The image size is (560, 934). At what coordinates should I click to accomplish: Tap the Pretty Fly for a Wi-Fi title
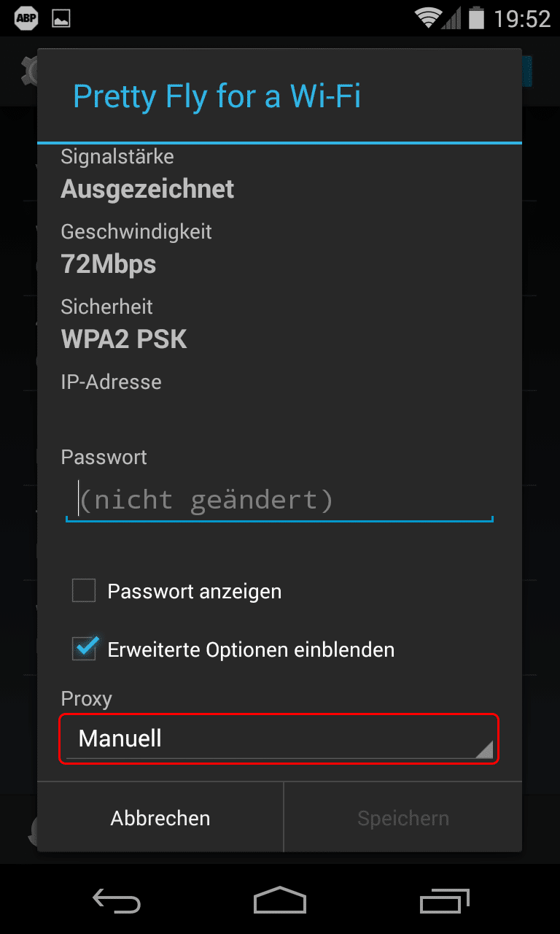coord(217,96)
